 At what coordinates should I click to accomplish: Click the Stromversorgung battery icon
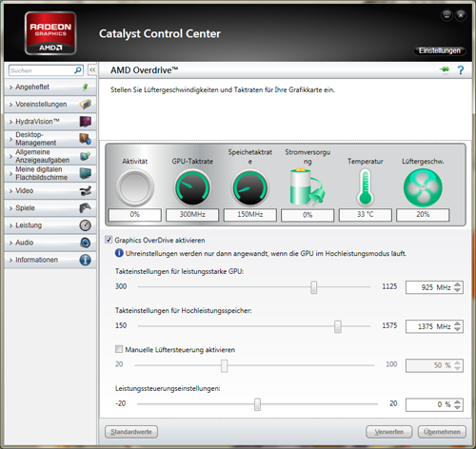click(307, 187)
